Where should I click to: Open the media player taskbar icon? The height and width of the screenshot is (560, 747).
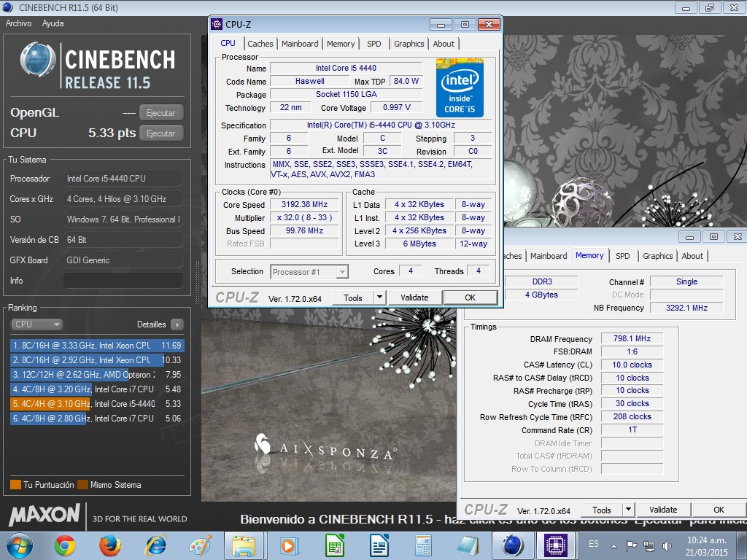pos(289,545)
